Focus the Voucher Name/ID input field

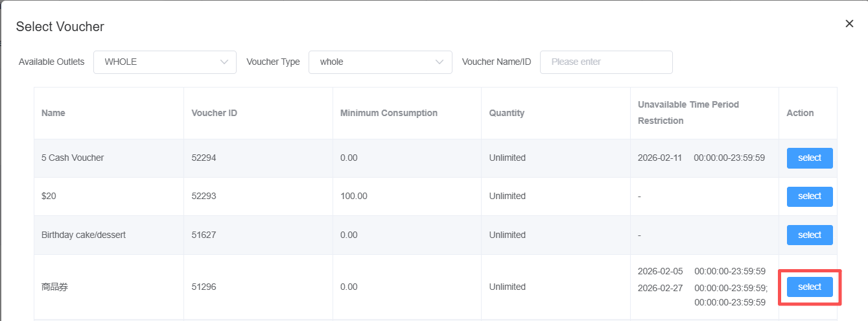tap(605, 62)
